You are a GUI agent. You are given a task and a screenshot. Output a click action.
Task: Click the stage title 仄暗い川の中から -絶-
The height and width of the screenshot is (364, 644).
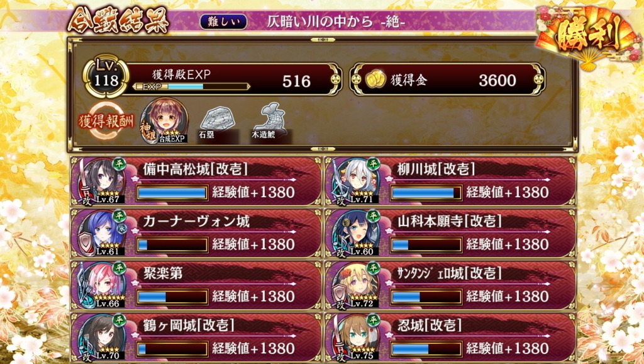(x=336, y=21)
